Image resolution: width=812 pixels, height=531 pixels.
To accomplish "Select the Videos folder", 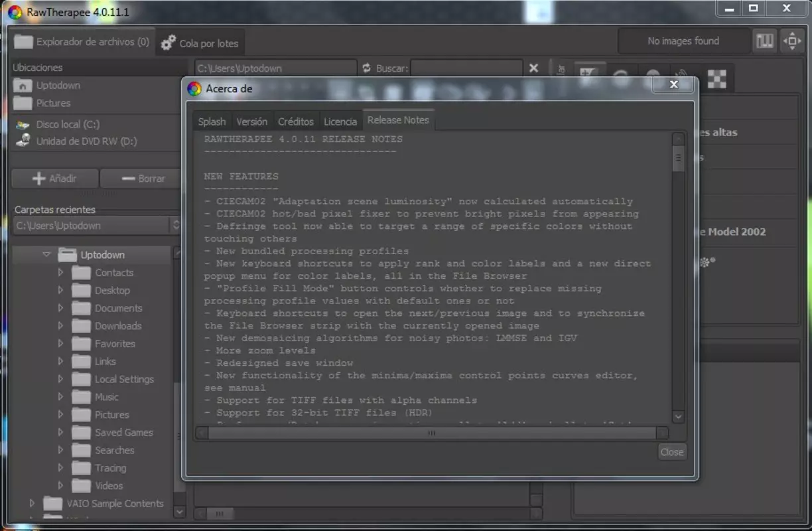I will [109, 486].
